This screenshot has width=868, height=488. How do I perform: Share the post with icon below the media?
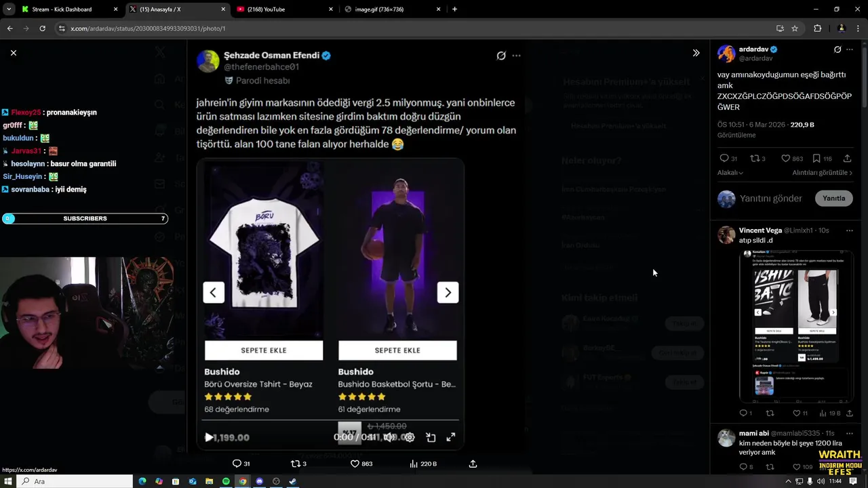click(x=473, y=464)
